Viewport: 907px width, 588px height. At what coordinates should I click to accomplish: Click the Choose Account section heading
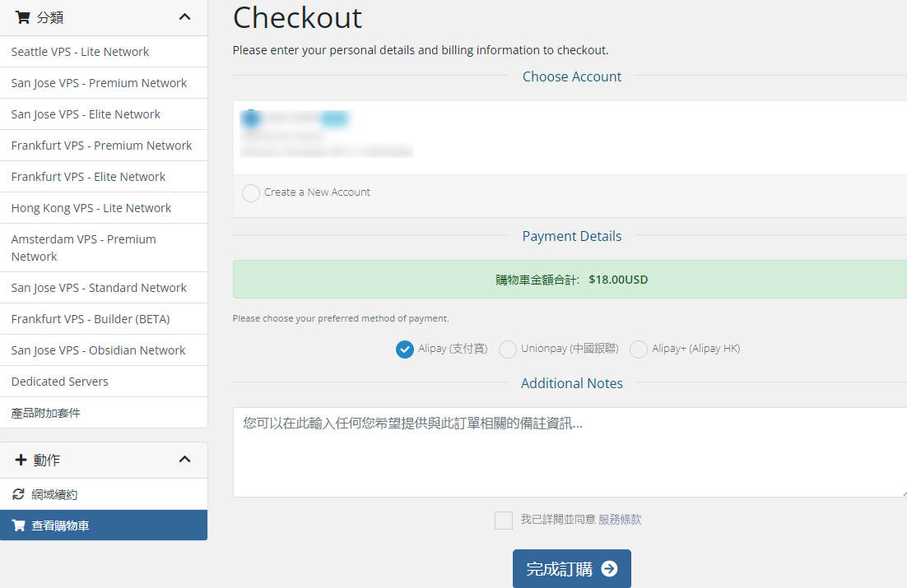point(571,76)
